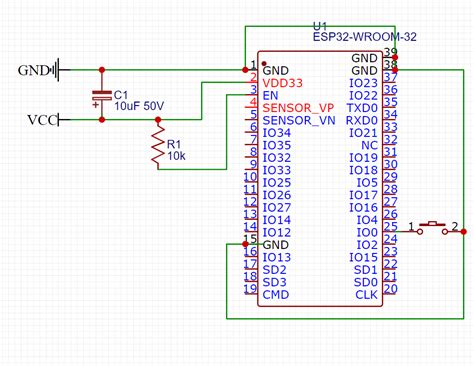This screenshot has height=367, width=474.
Task: Click the GND label at pin 39
Action: [x=364, y=58]
